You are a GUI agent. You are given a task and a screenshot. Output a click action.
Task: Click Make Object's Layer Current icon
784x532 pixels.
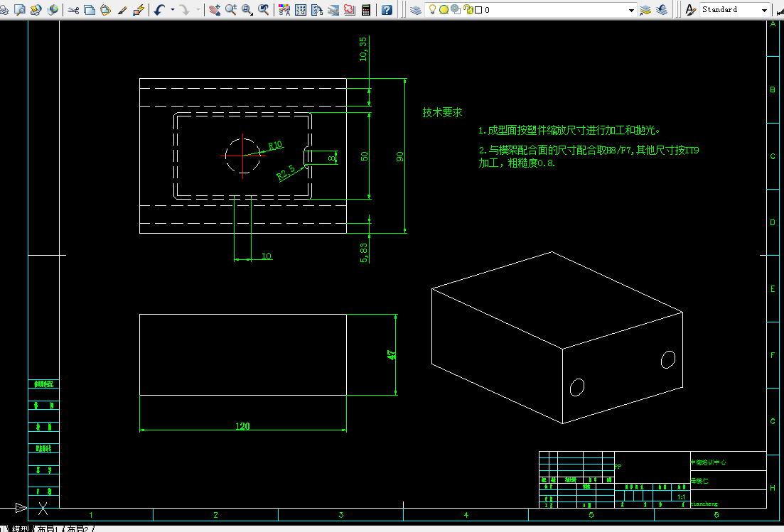[645, 9]
